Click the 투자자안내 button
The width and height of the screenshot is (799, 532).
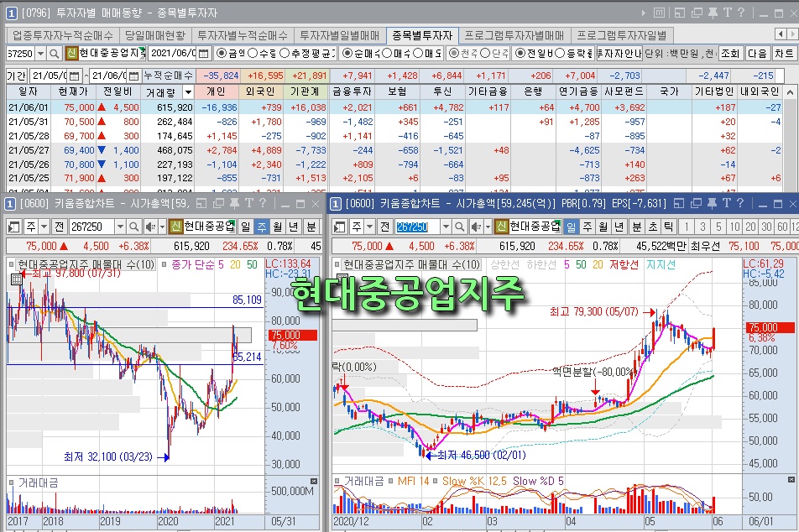[x=619, y=54]
